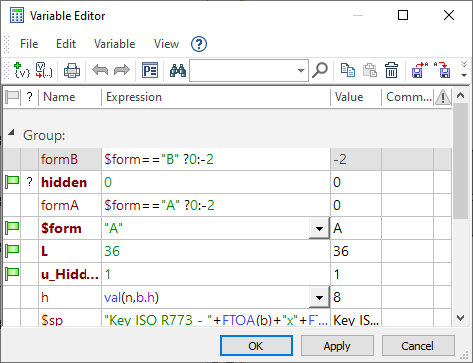Click the Key IS... value cell
Viewport: 473px width, 363px height.
356,320
